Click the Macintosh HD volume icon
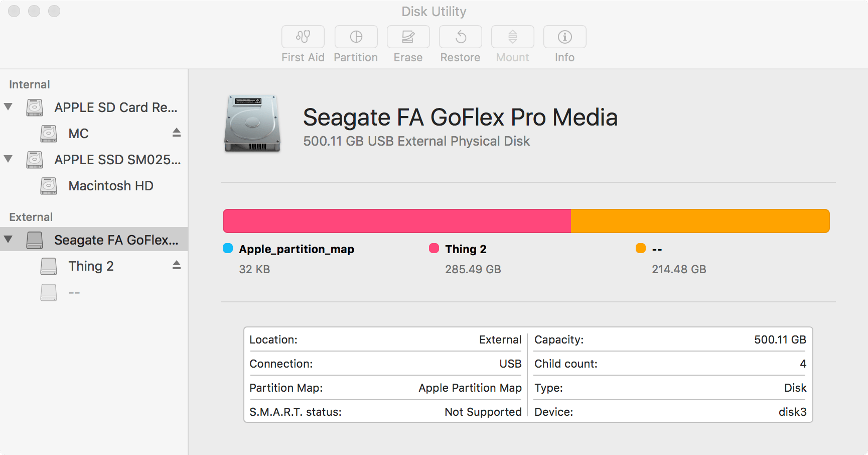 click(x=48, y=185)
